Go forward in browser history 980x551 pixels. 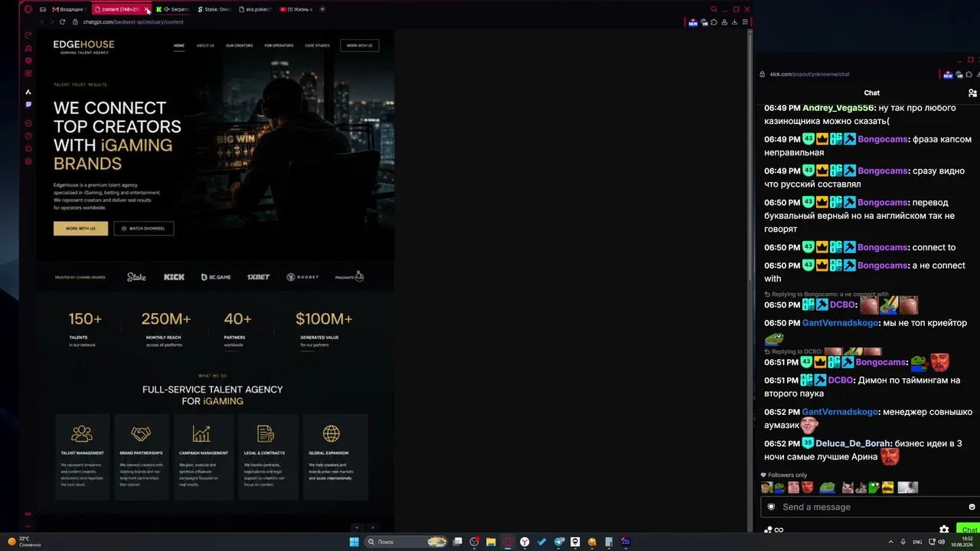tap(51, 22)
